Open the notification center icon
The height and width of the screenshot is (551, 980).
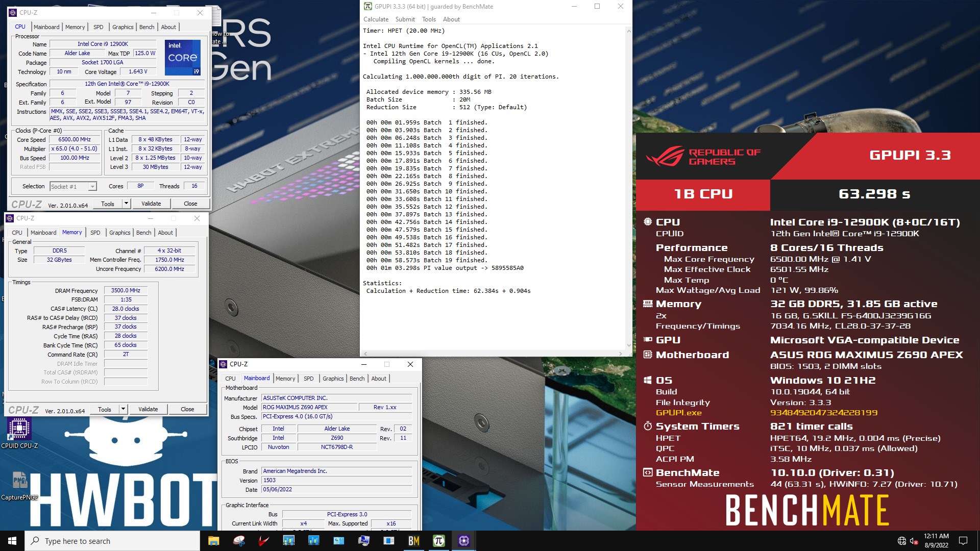[963, 541]
